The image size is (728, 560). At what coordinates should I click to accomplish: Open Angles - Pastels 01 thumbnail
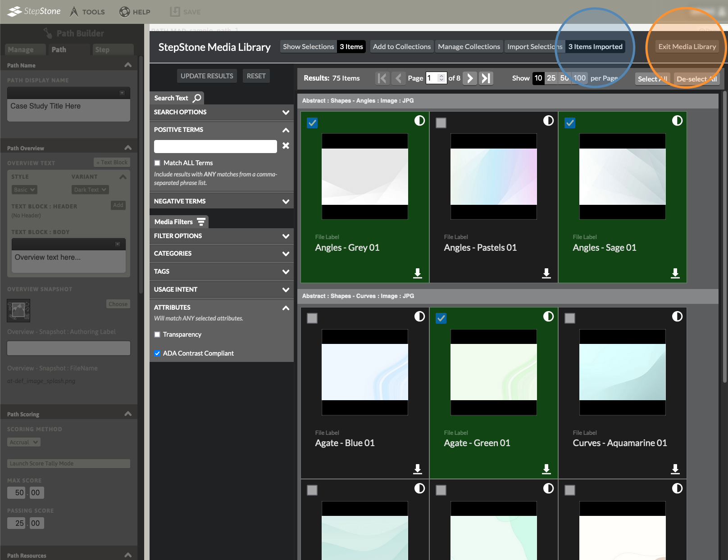click(494, 176)
